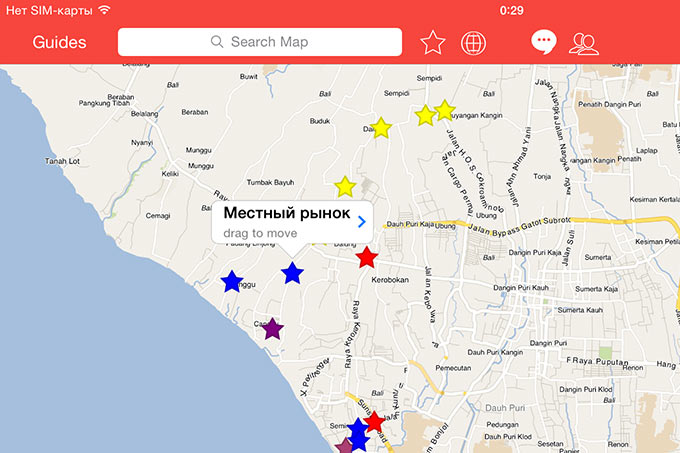Open favorites with the star outline icon
This screenshot has height=453, width=680.
(433, 42)
